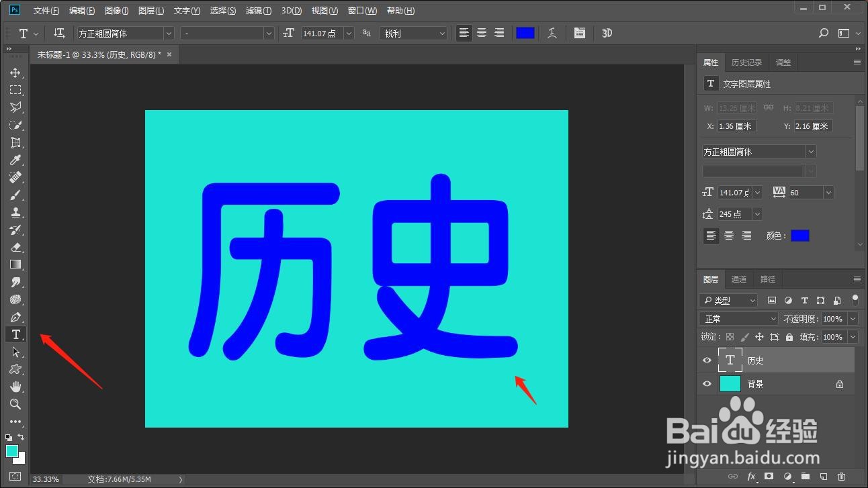Turn layer filtering switch on or off
The width and height of the screenshot is (868, 488).
(x=855, y=299)
